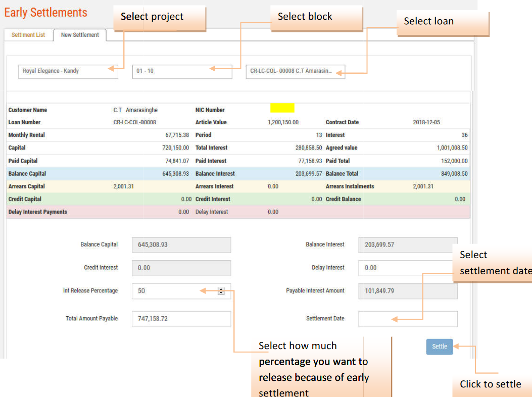Image resolution: width=532 pixels, height=397 pixels.
Task: Click the Early Settlements page heading
Action: (x=46, y=13)
